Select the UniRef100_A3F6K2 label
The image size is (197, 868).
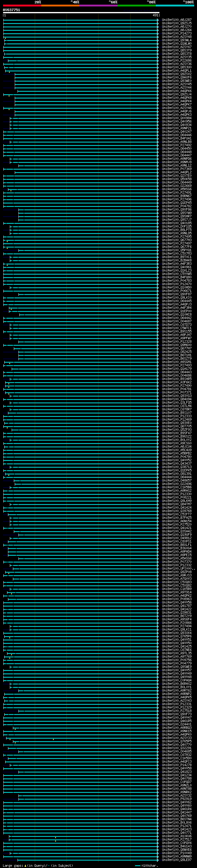pos(177,382)
